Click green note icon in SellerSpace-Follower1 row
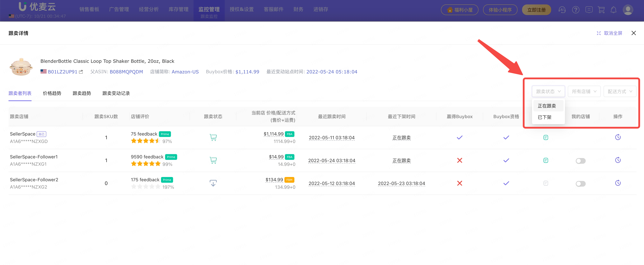The image size is (644, 265). (x=545, y=160)
